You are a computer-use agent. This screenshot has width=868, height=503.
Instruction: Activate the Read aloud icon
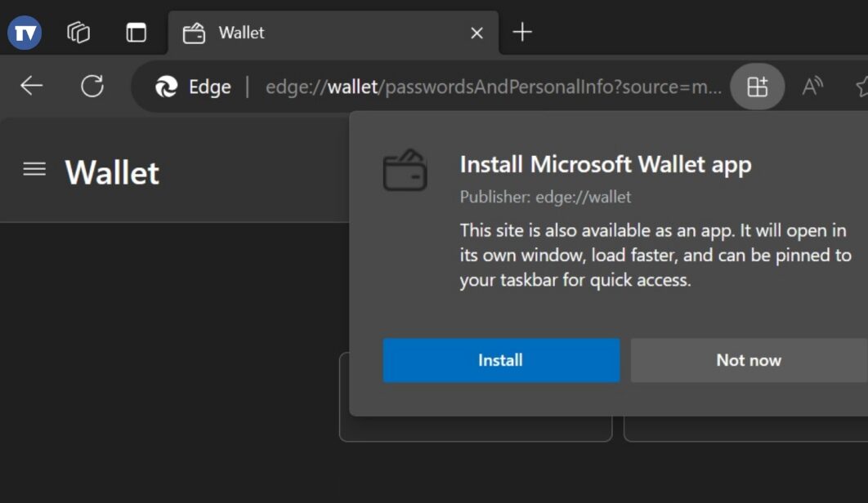tap(812, 87)
